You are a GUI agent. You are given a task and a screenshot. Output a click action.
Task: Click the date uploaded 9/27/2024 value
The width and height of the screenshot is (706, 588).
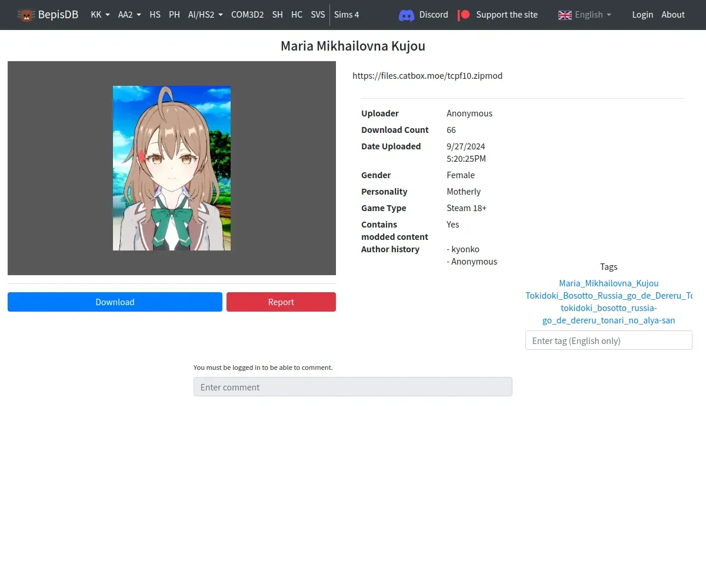tap(466, 152)
